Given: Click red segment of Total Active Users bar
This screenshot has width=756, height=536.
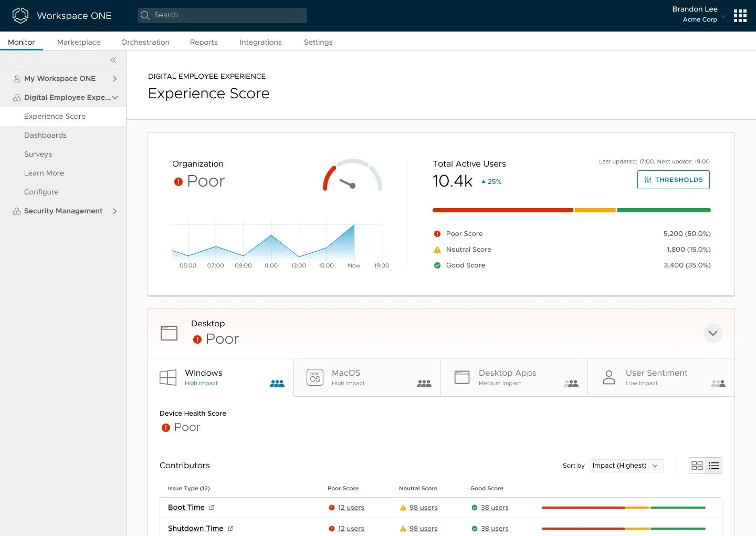Looking at the screenshot, I should [502, 210].
